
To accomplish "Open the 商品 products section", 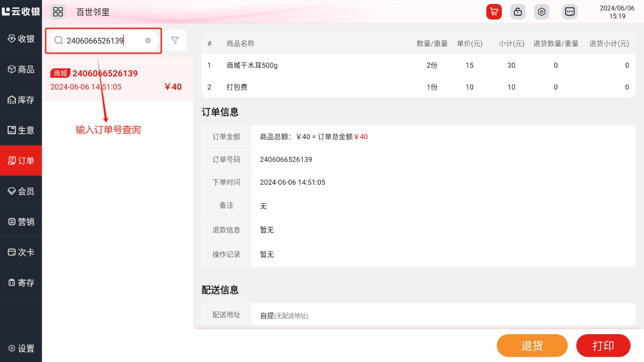I will click(x=21, y=69).
